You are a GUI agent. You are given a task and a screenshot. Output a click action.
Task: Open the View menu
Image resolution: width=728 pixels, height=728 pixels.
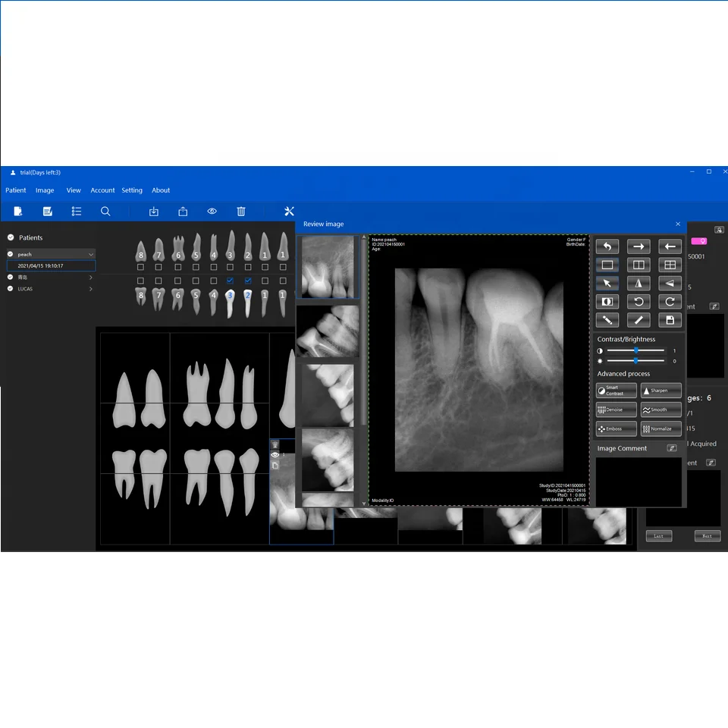[74, 190]
